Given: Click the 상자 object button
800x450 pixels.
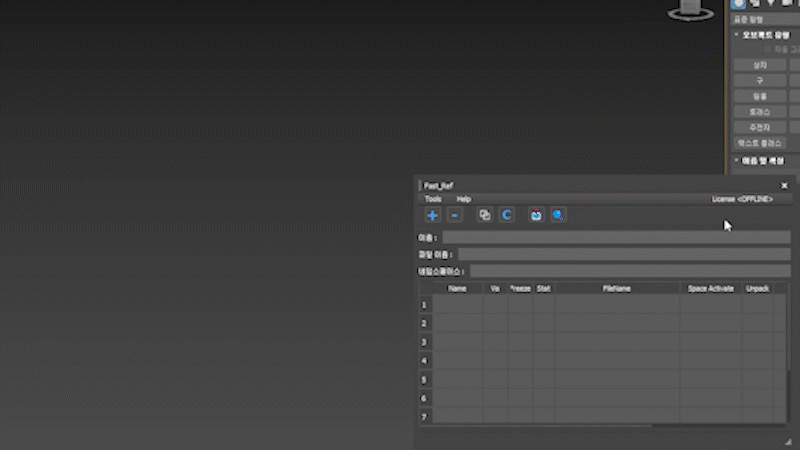Looking at the screenshot, I should [x=760, y=65].
